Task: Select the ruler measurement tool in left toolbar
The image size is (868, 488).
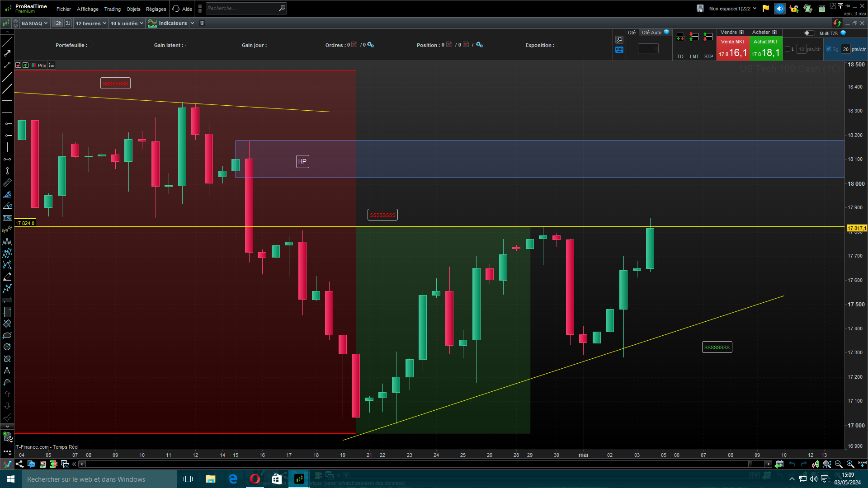Action: [x=7, y=183]
